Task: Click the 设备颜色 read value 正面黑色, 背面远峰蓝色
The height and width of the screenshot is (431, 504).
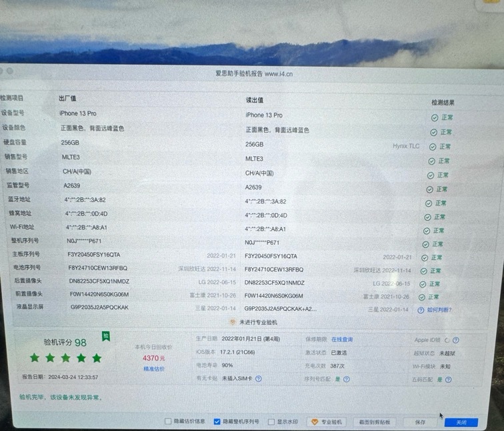Action: [x=277, y=130]
